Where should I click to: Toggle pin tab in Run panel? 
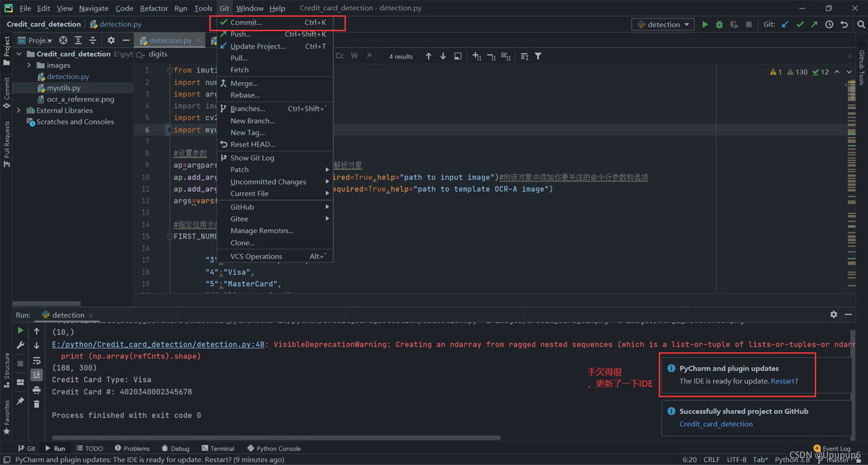[20, 402]
